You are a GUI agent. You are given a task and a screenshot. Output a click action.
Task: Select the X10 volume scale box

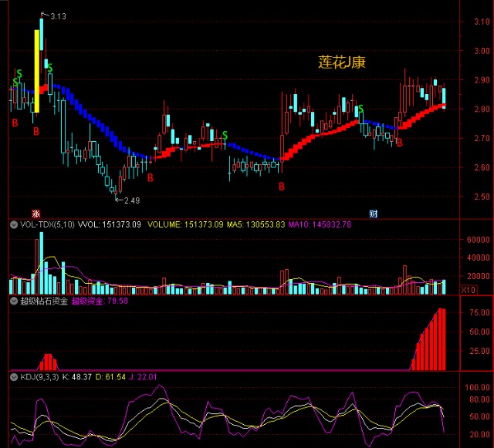click(x=469, y=290)
